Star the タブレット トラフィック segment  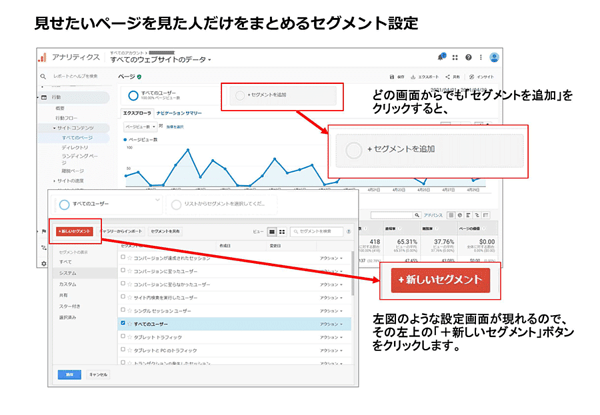[130, 337]
